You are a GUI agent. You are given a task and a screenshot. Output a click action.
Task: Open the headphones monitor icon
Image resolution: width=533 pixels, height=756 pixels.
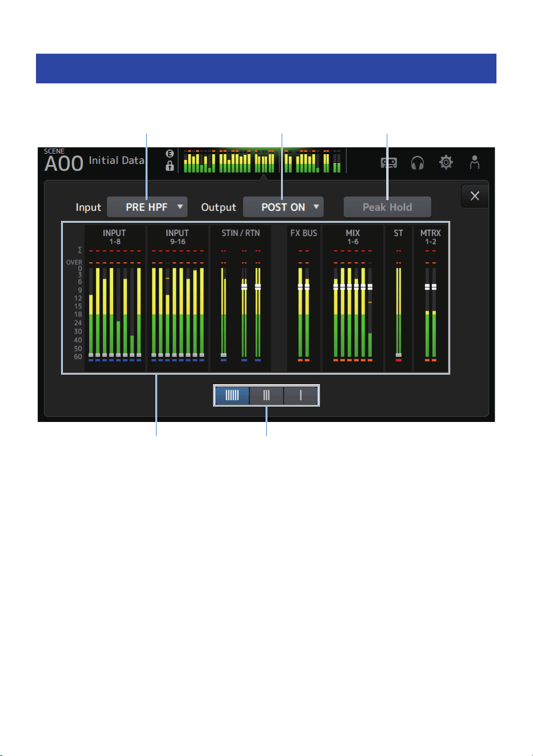418,163
